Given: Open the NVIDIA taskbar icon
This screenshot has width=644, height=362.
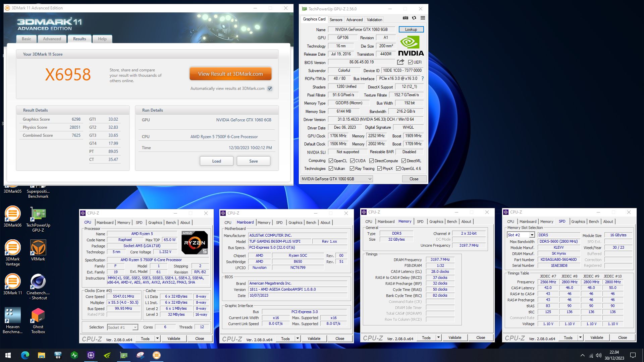Looking at the screenshot, I should coord(107,355).
